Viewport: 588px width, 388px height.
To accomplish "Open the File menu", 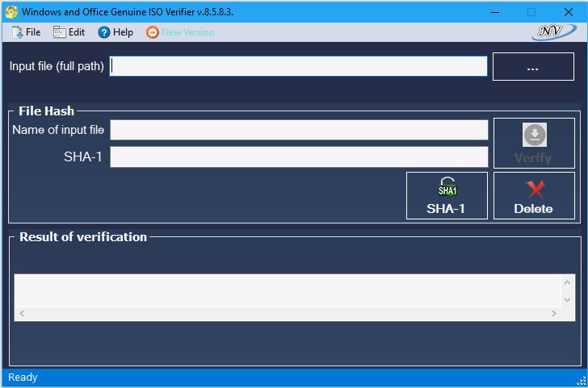I will (x=26, y=32).
